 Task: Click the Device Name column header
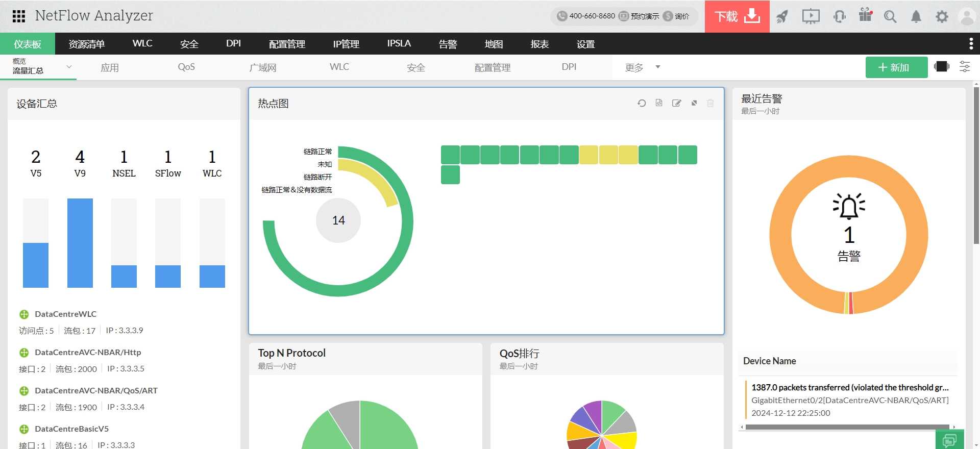(770, 361)
